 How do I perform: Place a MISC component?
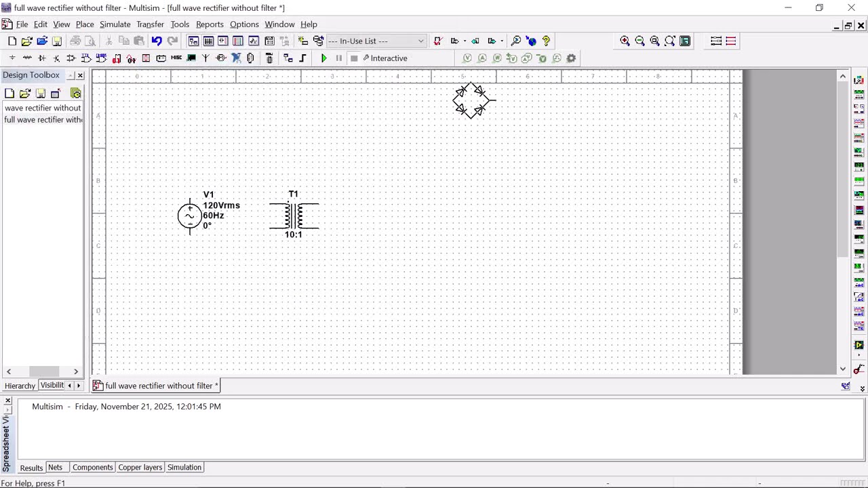tap(176, 58)
